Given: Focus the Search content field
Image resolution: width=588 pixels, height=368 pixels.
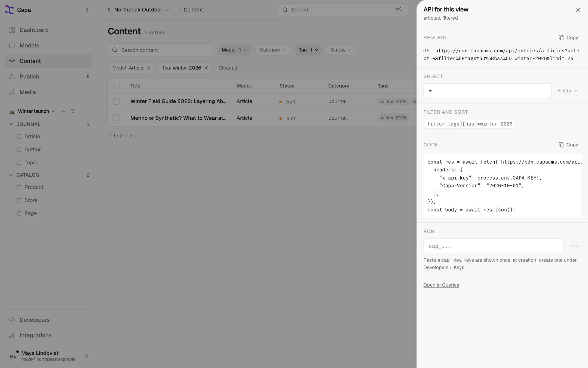Looking at the screenshot, I should tap(161, 50).
